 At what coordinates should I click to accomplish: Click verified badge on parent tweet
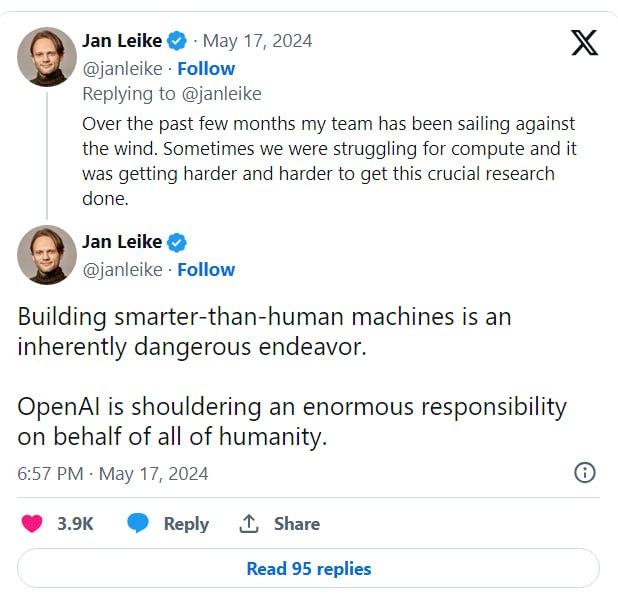click(177, 41)
